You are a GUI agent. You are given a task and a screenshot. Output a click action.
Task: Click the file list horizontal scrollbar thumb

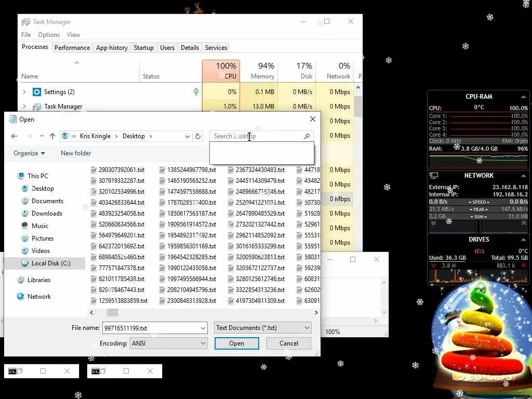click(112, 312)
